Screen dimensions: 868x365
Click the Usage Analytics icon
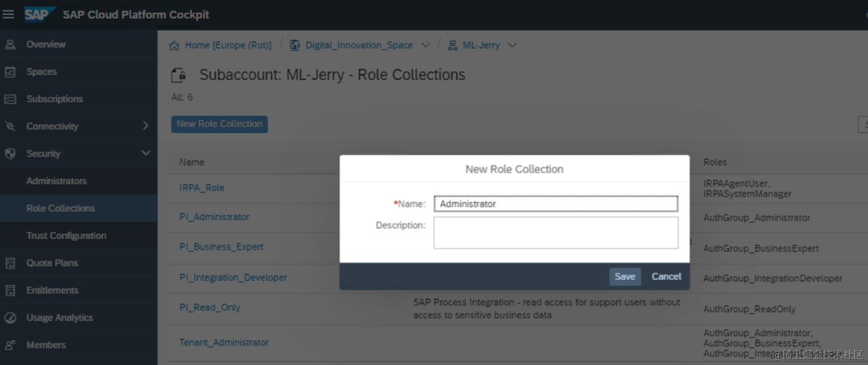pyautogui.click(x=10, y=318)
